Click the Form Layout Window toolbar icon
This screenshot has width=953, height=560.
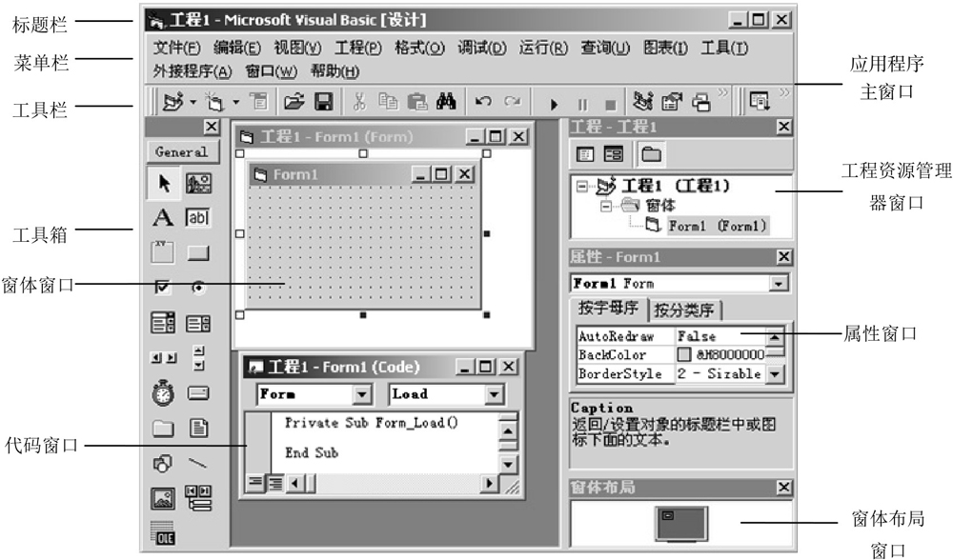pyautogui.click(x=701, y=102)
